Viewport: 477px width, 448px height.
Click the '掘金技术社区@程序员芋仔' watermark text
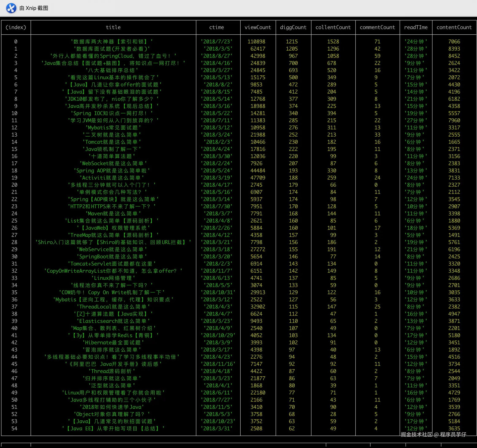click(x=433, y=434)
